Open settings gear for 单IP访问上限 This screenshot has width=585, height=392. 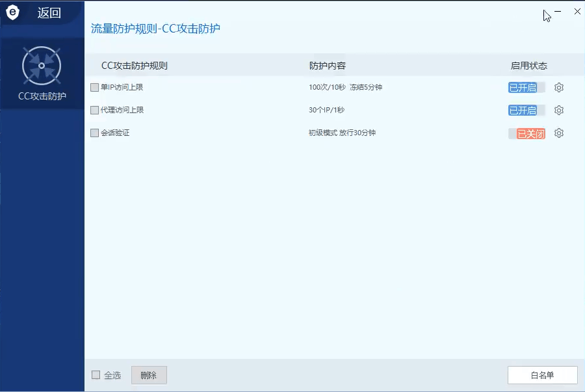coord(558,88)
